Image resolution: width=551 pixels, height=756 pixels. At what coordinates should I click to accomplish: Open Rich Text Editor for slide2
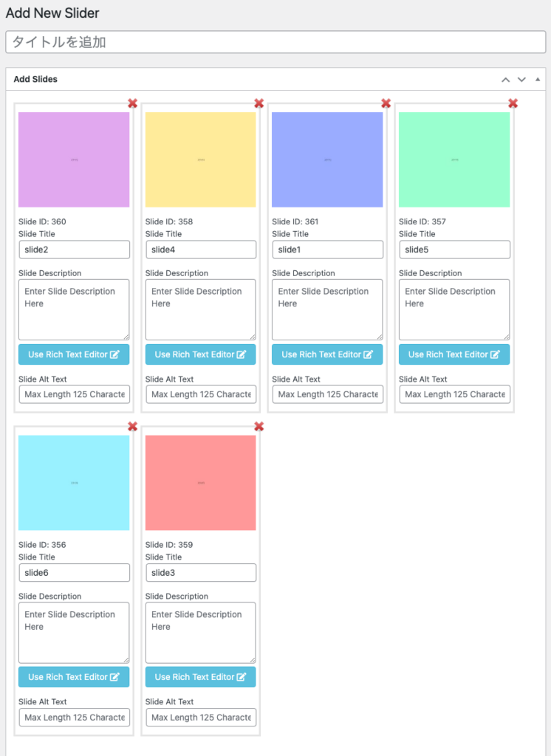(x=74, y=354)
